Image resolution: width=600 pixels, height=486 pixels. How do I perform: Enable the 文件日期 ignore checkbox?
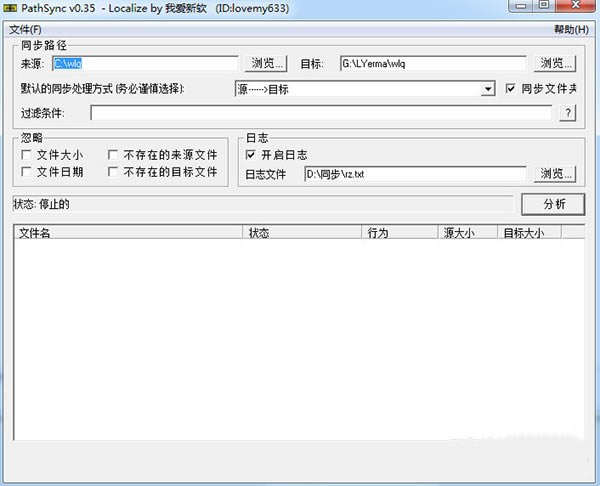pyautogui.click(x=27, y=172)
